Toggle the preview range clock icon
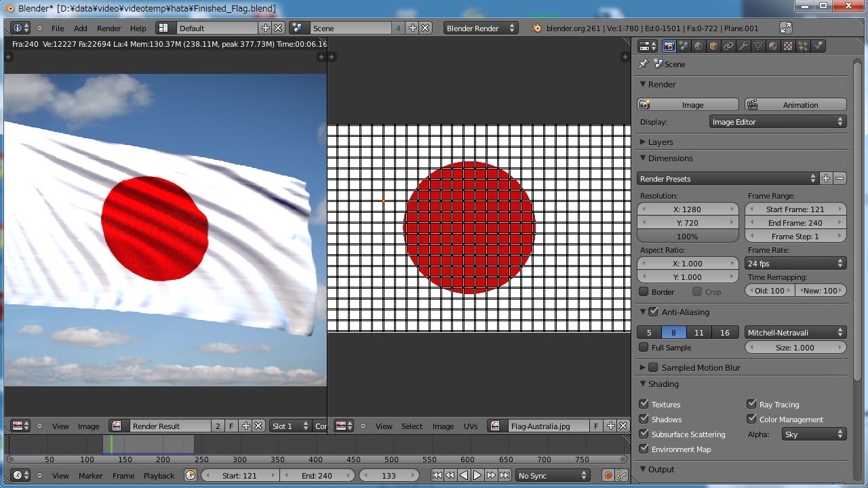The width and height of the screenshot is (868, 488). (190, 475)
